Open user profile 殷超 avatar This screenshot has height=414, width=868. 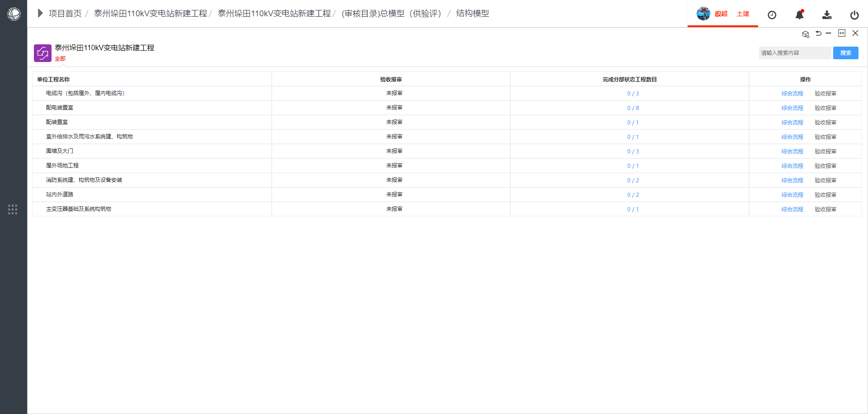(703, 14)
